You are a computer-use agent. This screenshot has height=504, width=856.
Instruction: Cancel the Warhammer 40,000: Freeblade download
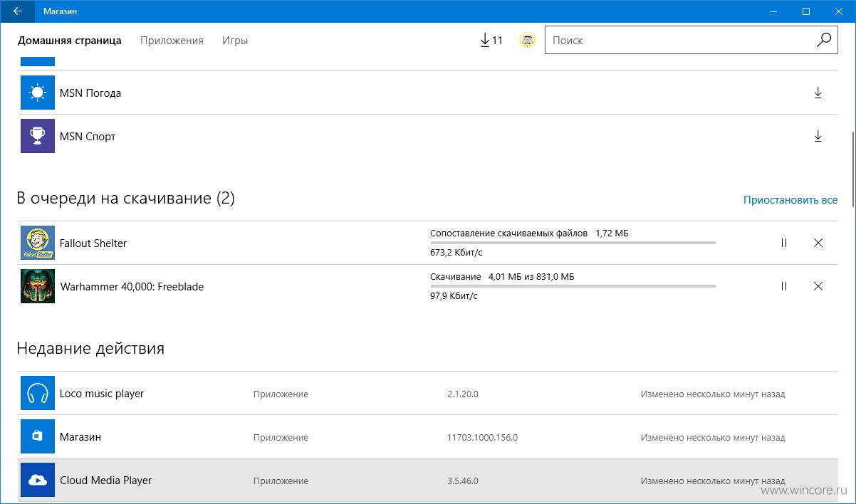click(x=818, y=286)
